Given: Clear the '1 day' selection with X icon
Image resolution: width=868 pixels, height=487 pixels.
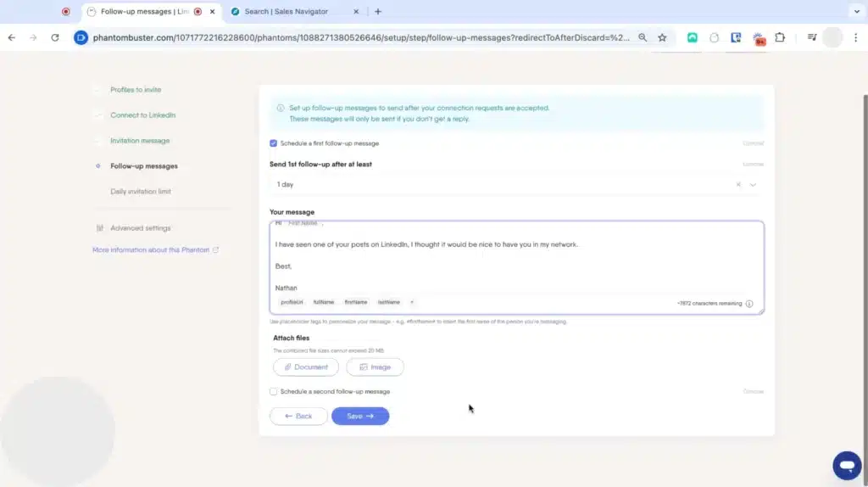Looking at the screenshot, I should (737, 184).
